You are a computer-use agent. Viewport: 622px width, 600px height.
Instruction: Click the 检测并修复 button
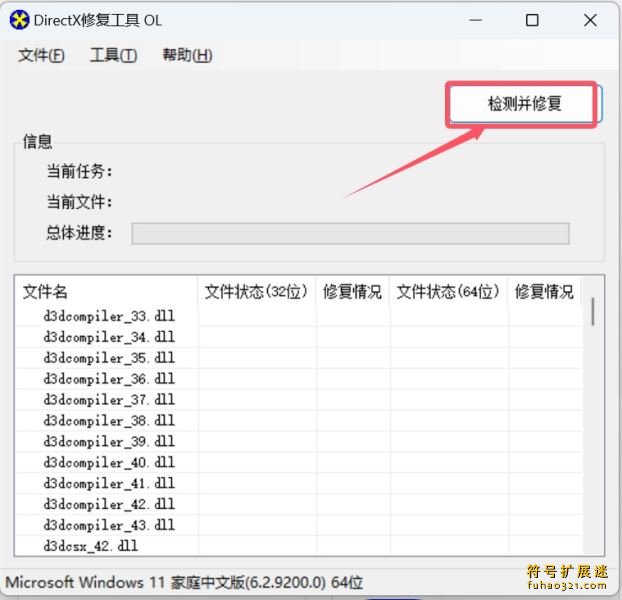point(525,104)
